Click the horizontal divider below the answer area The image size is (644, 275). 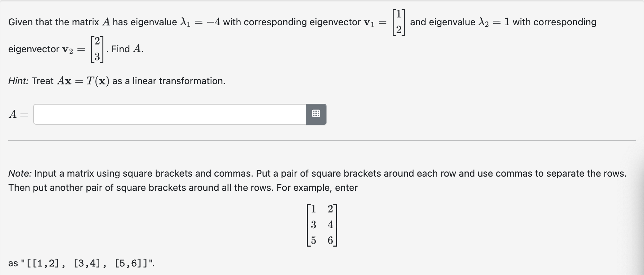tap(322, 140)
